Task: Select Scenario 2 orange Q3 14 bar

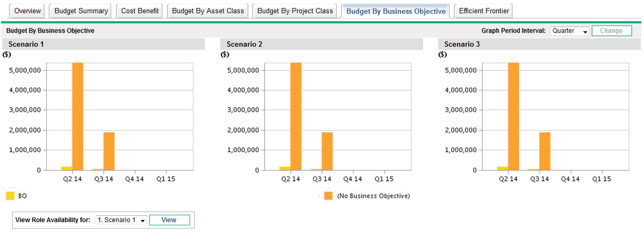Action: [x=327, y=151]
